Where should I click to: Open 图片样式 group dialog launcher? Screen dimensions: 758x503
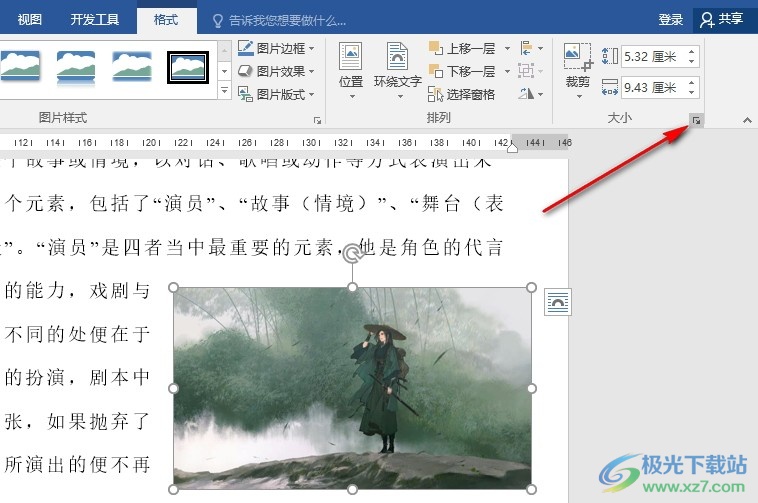click(318, 120)
